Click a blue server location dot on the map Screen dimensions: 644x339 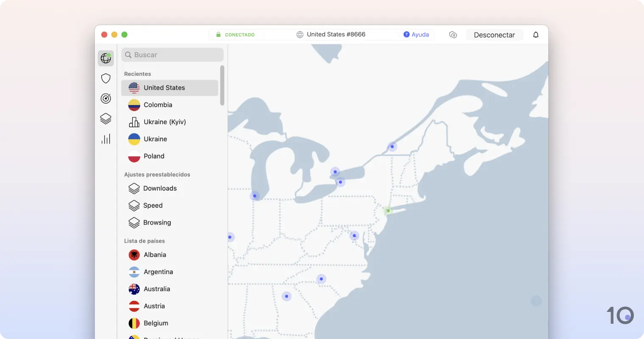pyautogui.click(x=335, y=172)
